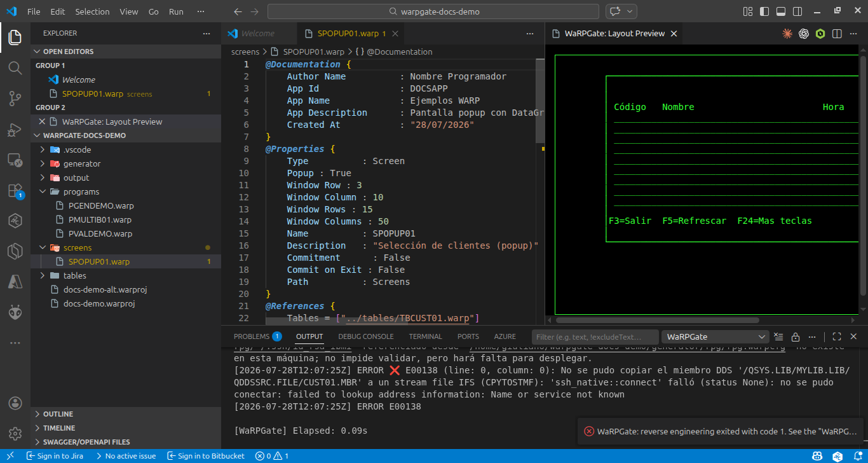Close the WaRPGate Layout Preview tab
This screenshot has height=463, width=868.
[674, 34]
